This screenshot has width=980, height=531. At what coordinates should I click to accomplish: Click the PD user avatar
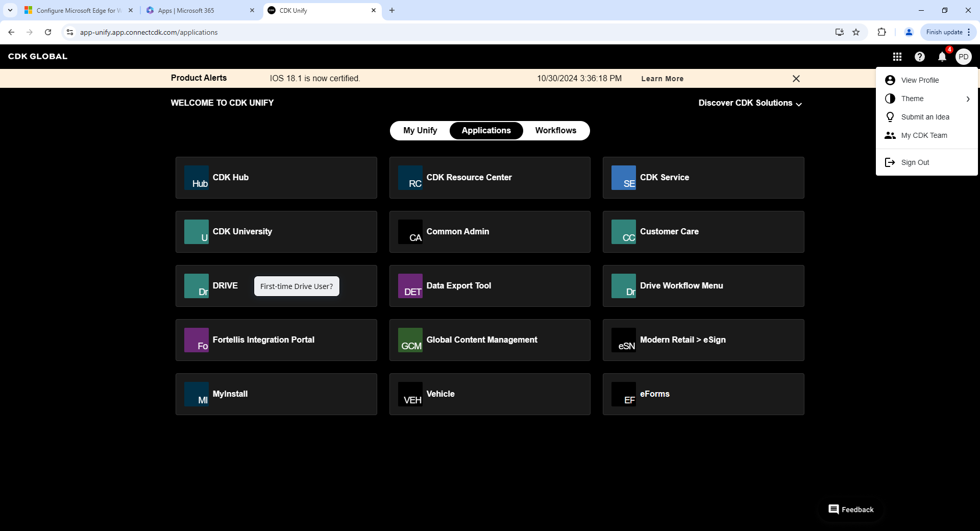coord(963,57)
